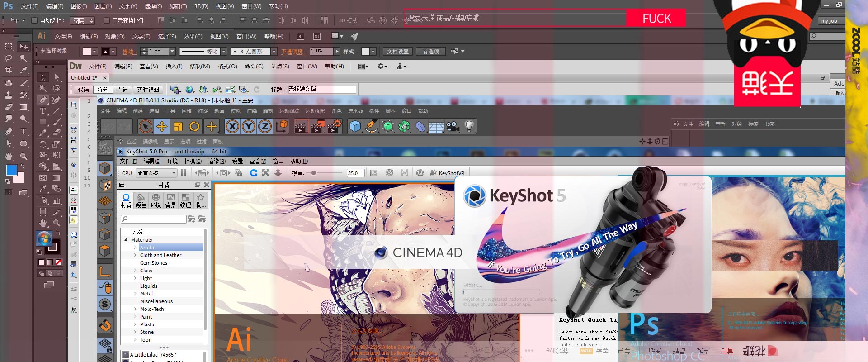Select the Eyedropper tool in Photoshop toolbox
This screenshot has height=362, width=868.
[24, 70]
